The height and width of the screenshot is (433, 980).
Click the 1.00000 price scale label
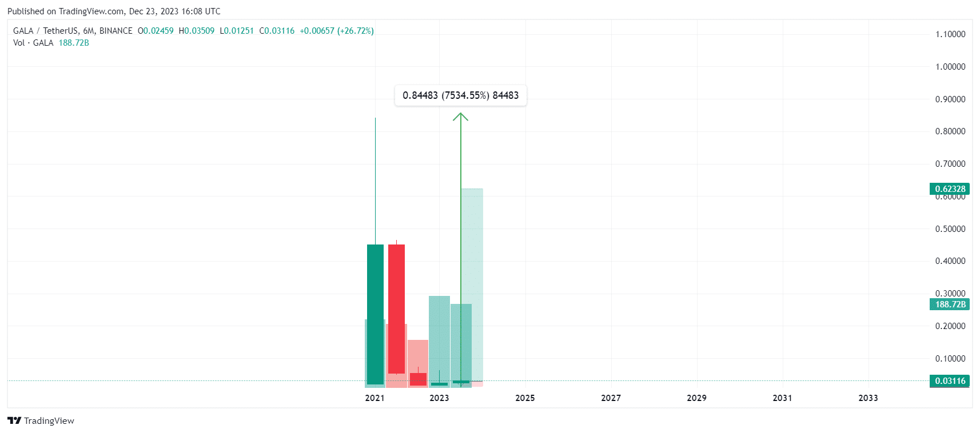[950, 67]
